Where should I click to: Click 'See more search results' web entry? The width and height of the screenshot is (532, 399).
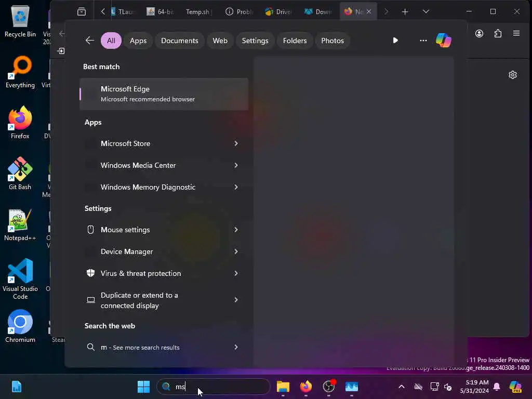tap(164, 347)
